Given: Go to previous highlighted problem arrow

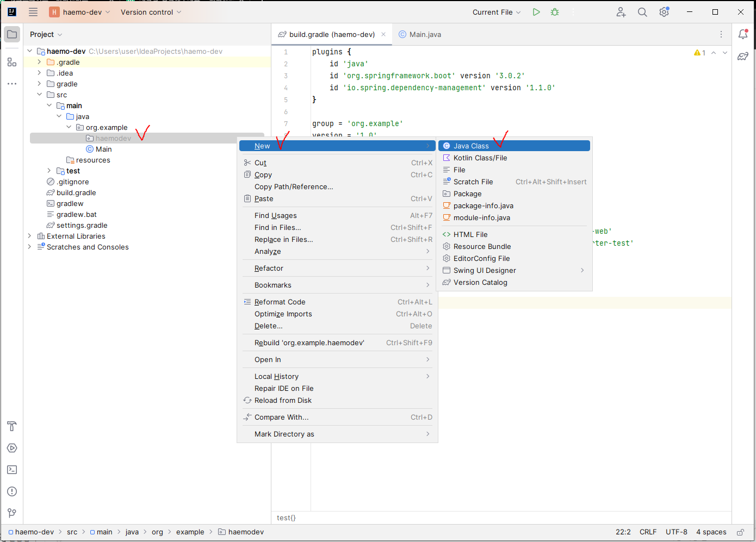Looking at the screenshot, I should [714, 53].
